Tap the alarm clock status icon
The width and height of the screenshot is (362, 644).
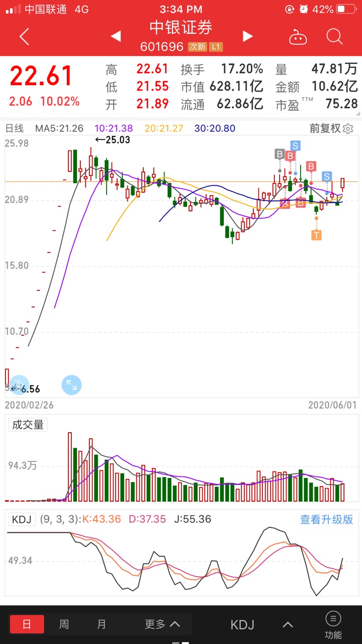point(304,9)
